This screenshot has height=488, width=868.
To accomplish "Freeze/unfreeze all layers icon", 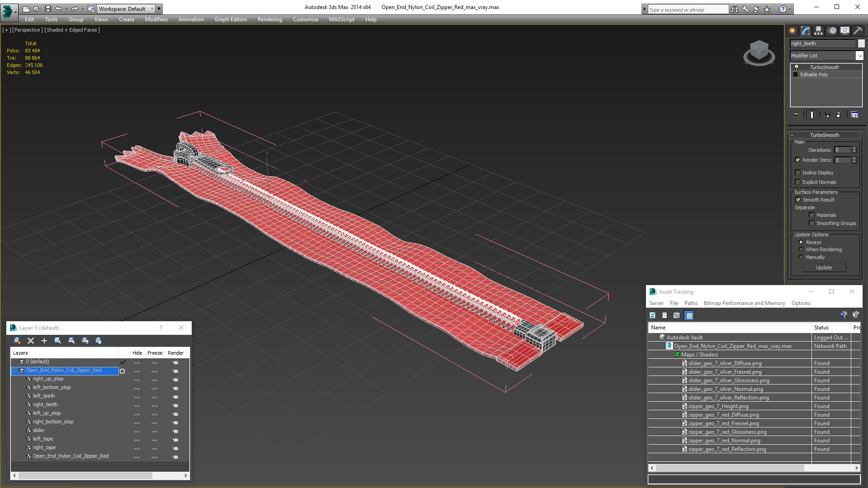I will pos(99,341).
